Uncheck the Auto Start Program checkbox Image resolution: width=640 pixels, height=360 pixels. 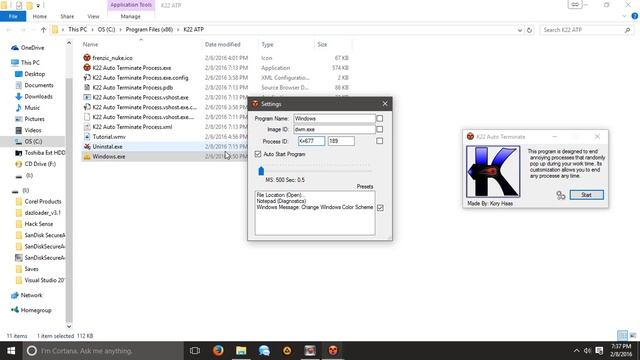pos(258,154)
